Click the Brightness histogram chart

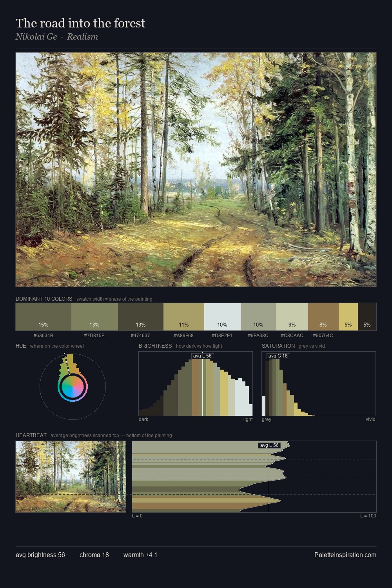pos(196,384)
